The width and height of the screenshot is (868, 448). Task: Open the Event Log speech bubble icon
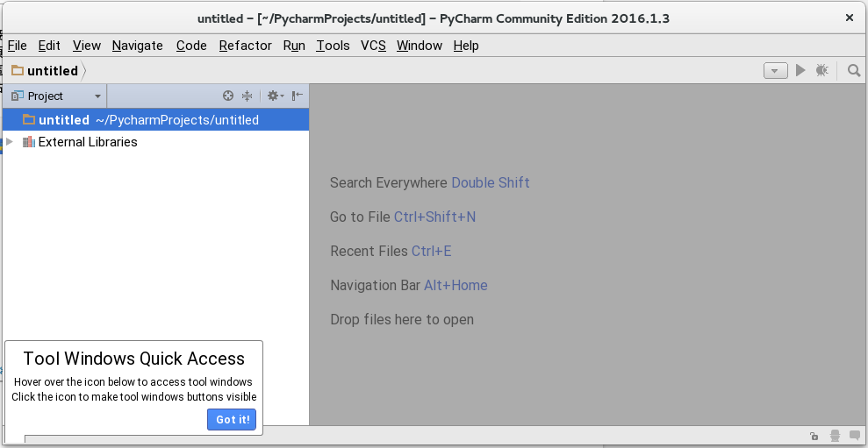[x=855, y=436]
